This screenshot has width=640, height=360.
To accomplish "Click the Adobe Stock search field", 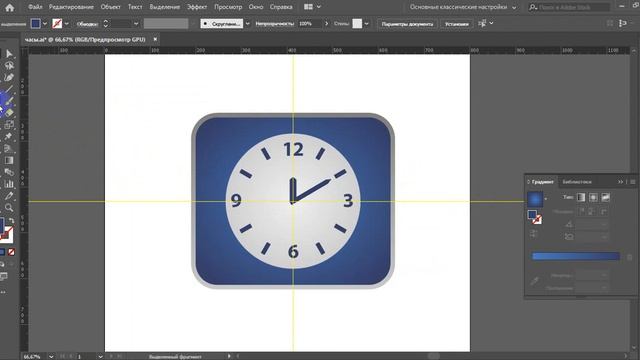I will tap(573, 7).
